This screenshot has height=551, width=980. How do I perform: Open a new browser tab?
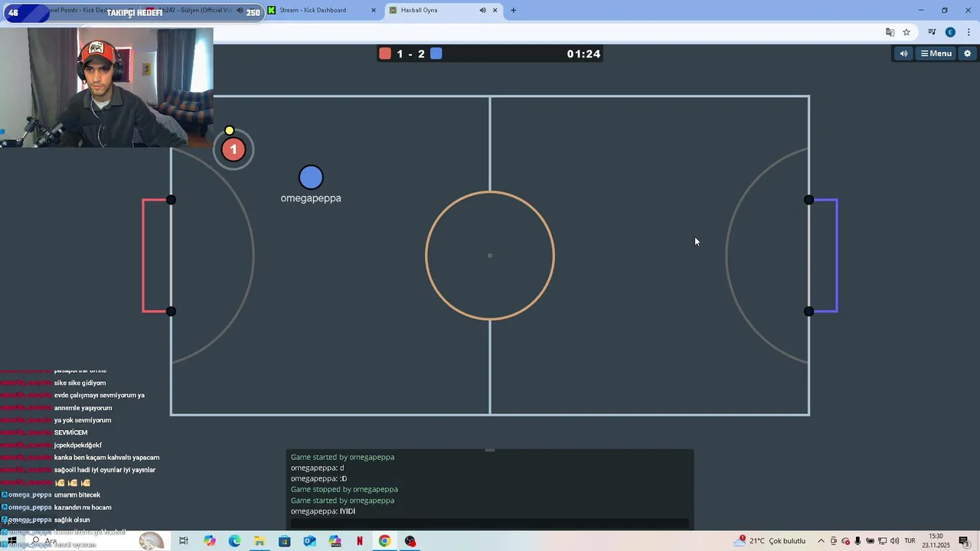513,10
